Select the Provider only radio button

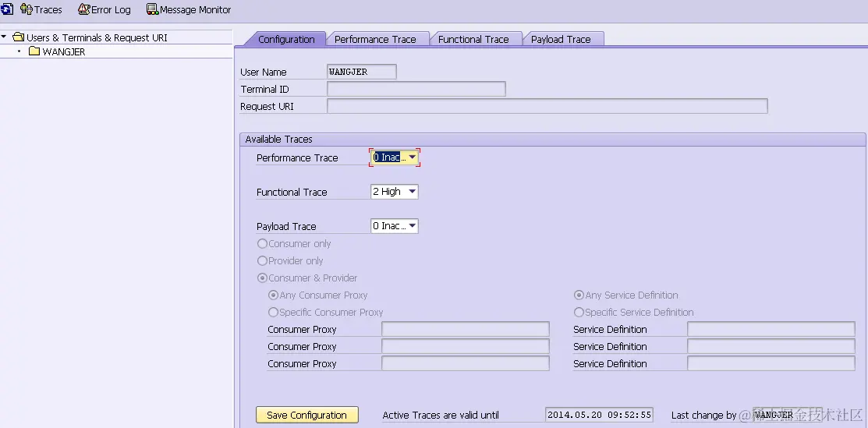click(x=262, y=261)
